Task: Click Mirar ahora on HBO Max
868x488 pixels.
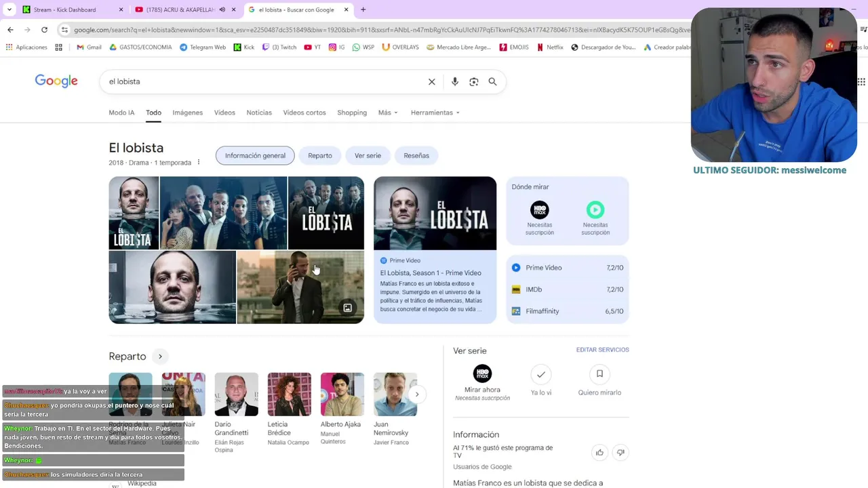Action: click(x=482, y=383)
